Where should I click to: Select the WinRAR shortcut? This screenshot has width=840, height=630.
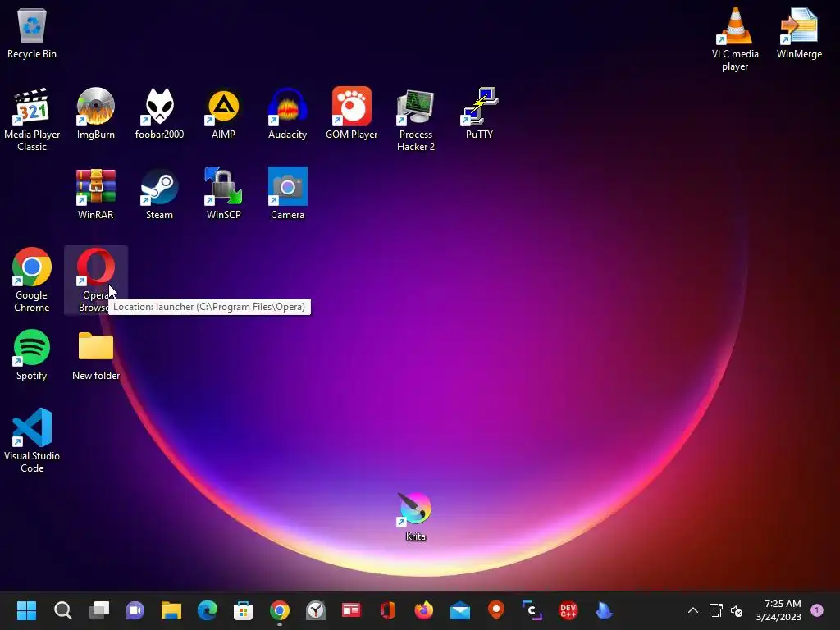click(96, 194)
